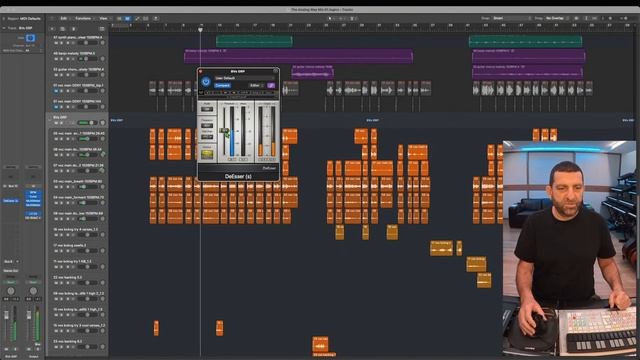Click the Audio mode button in DeEsser
The image size is (640, 360).
207,109
